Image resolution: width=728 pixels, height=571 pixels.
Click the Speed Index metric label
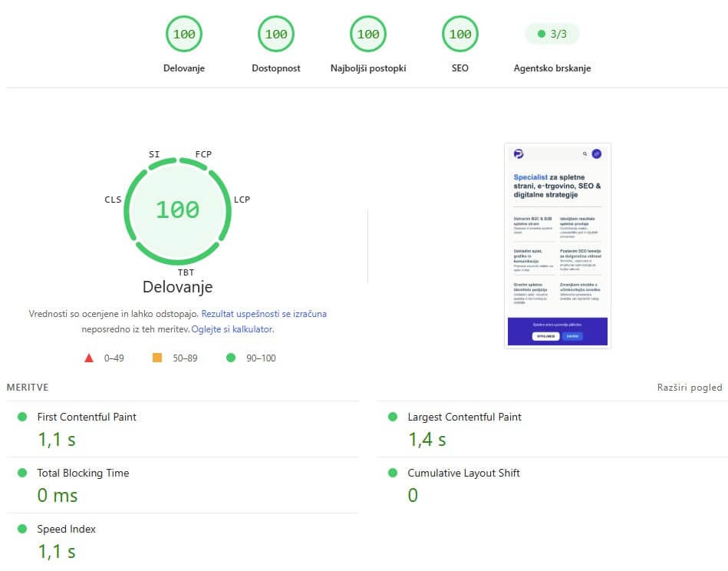67,529
